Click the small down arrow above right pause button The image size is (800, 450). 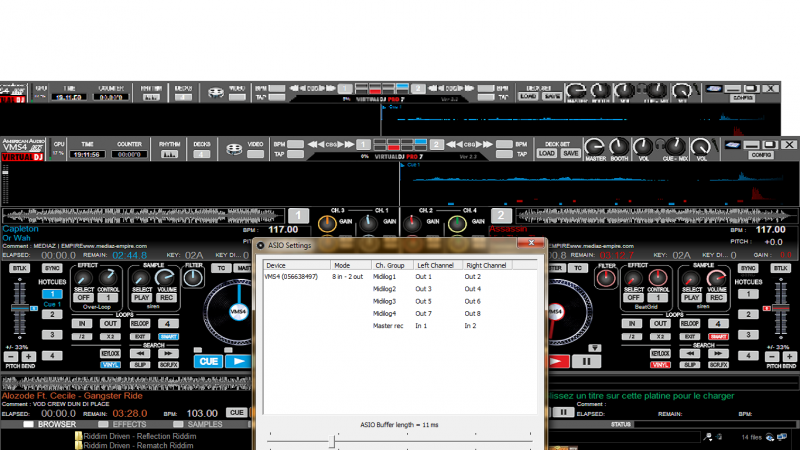(594, 348)
